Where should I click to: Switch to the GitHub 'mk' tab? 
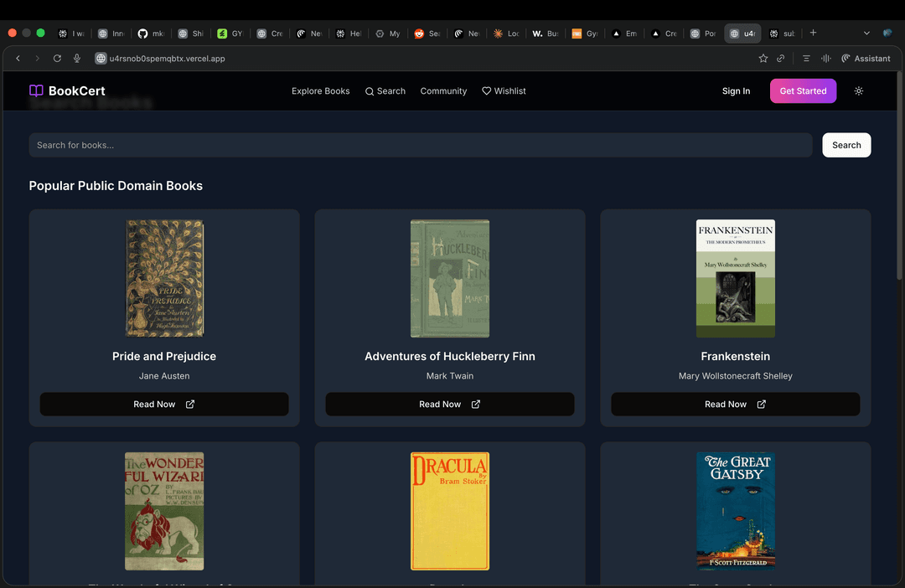coord(151,34)
